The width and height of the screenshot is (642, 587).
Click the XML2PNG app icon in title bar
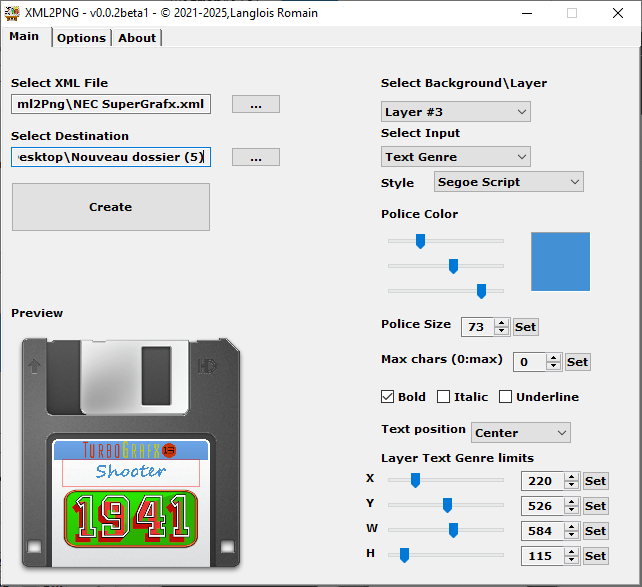tap(12, 13)
